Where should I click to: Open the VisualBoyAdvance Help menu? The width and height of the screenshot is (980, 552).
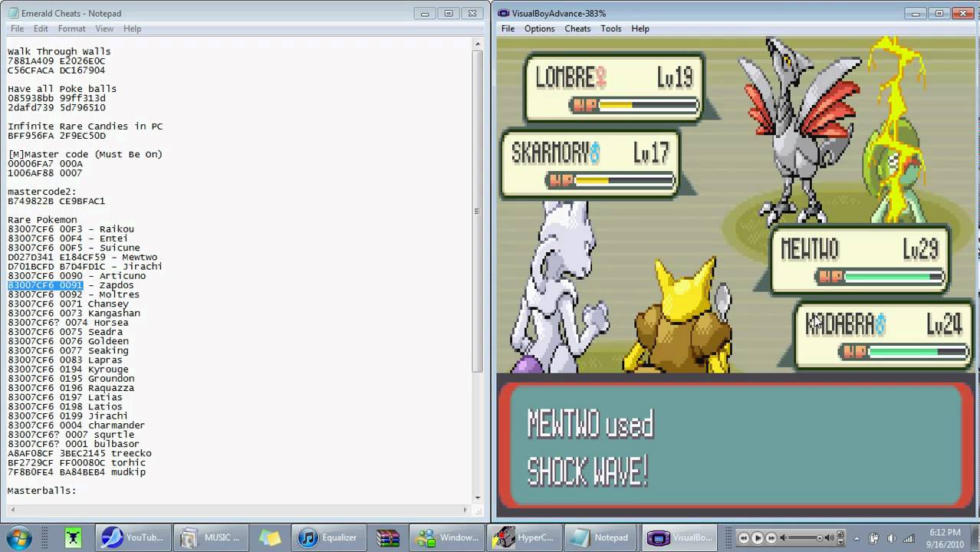pyautogui.click(x=640, y=28)
